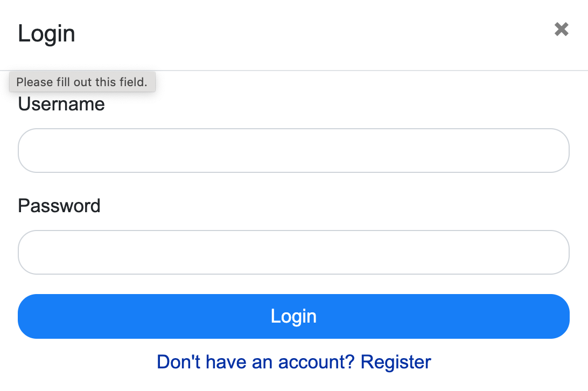The height and width of the screenshot is (391, 588).
Task: Activate the field beneath Username label
Action: tap(293, 150)
